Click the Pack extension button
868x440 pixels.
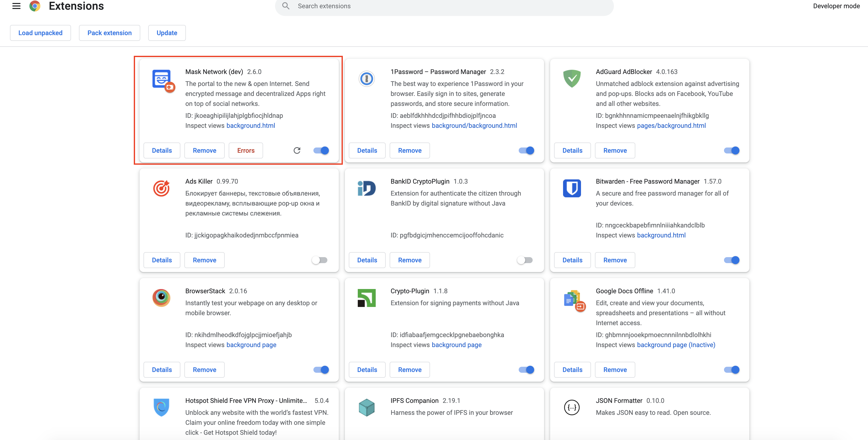110,33
